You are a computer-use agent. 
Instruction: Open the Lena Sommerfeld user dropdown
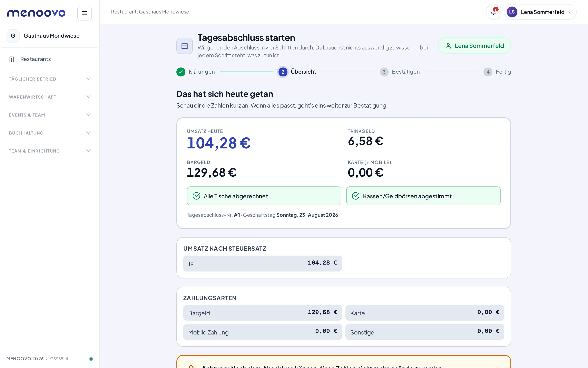(x=540, y=12)
